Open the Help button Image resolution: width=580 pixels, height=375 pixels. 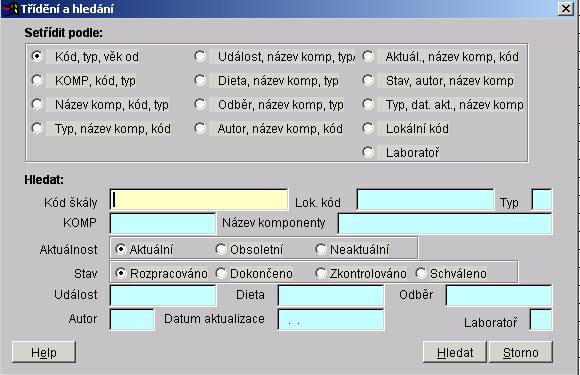click(44, 352)
